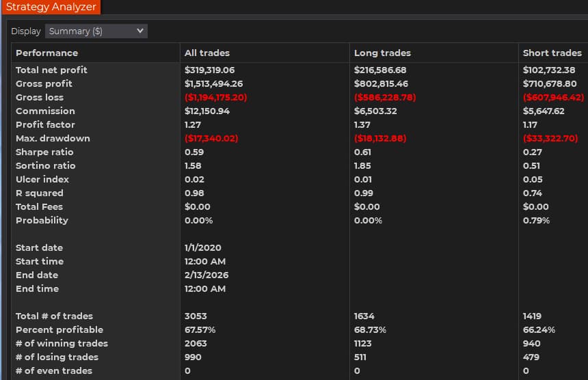The width and height of the screenshot is (588, 380).
Task: Click Short probability value 0.79%
Action: click(536, 220)
